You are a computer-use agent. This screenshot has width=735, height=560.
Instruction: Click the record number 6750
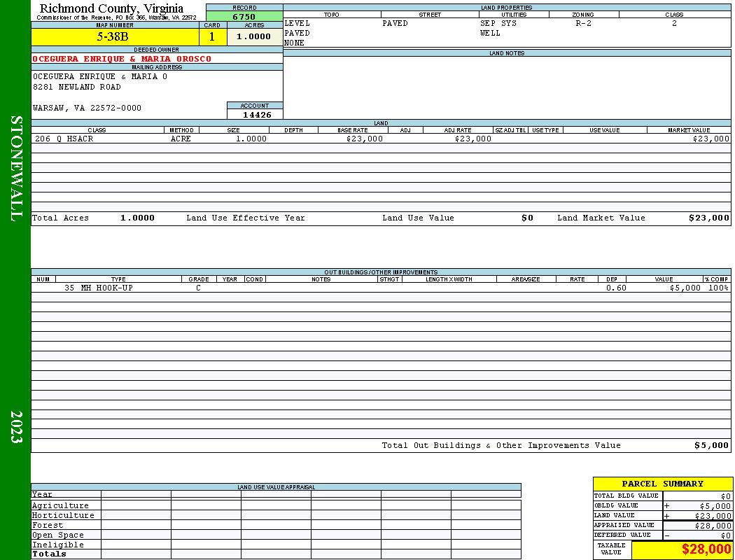pyautogui.click(x=244, y=17)
